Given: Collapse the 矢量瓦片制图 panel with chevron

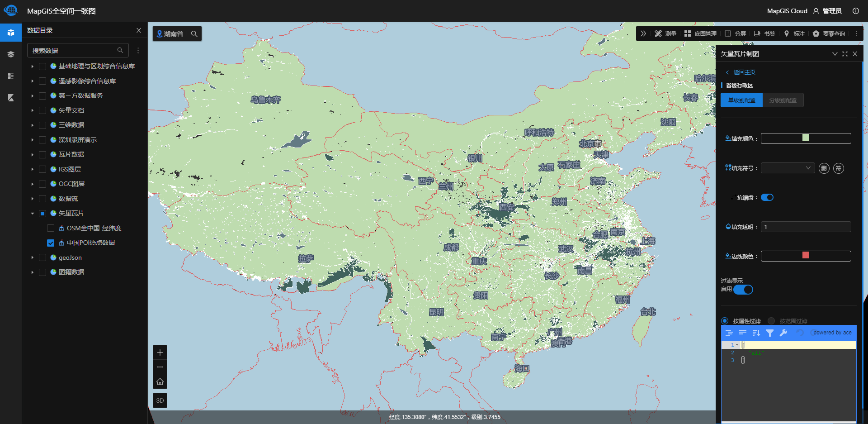Looking at the screenshot, I should point(835,54).
